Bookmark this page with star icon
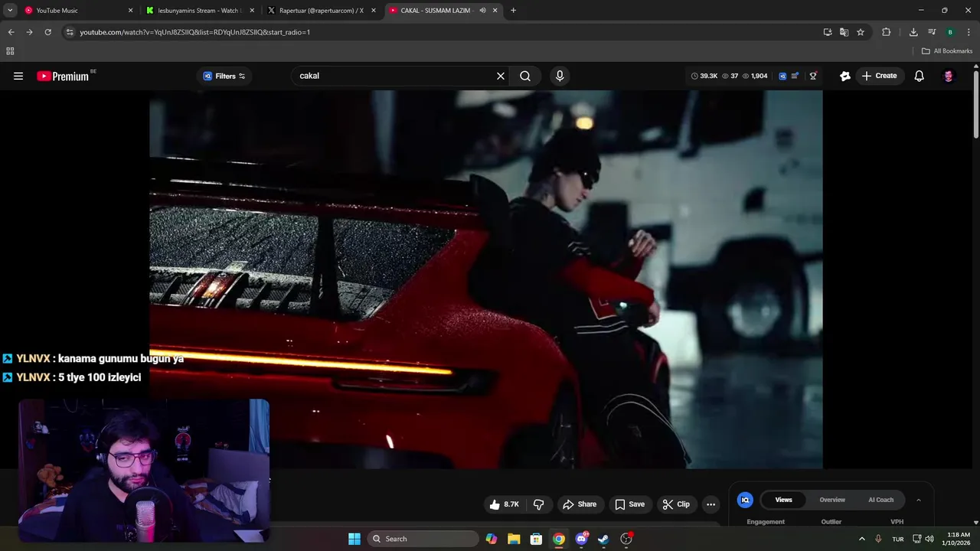980x551 pixels. pyautogui.click(x=861, y=32)
